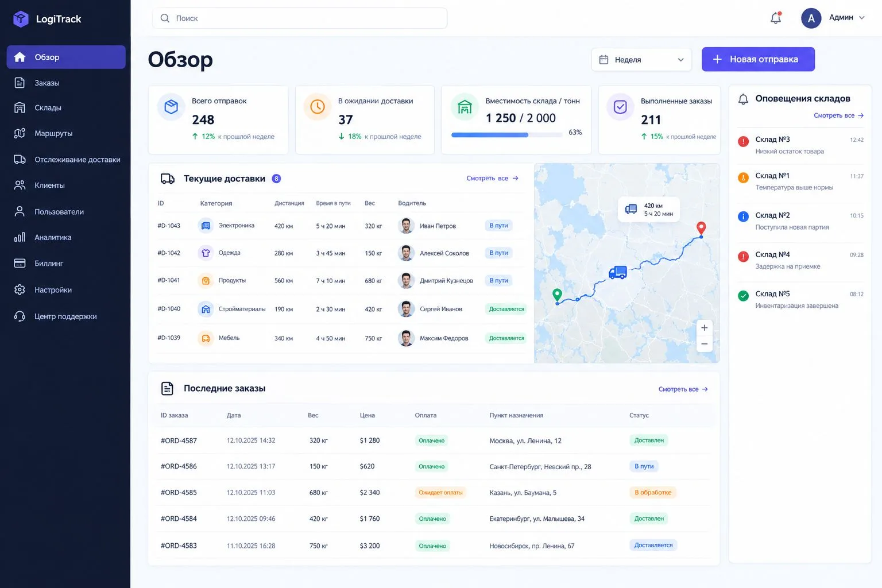The width and height of the screenshot is (882, 588).
Task: Click driver photo of Иван Петров
Action: pyautogui.click(x=407, y=226)
